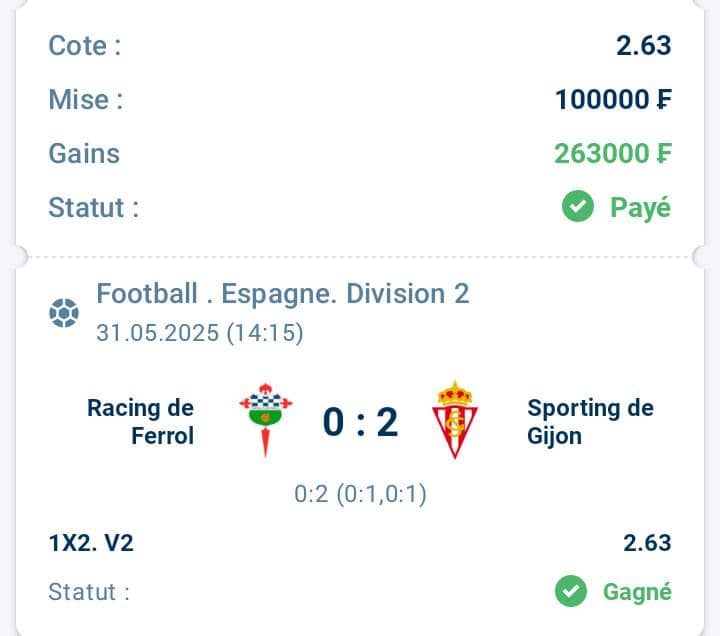The height and width of the screenshot is (636, 720).
Task: Click the 100000 stake amount
Action: 613,99
